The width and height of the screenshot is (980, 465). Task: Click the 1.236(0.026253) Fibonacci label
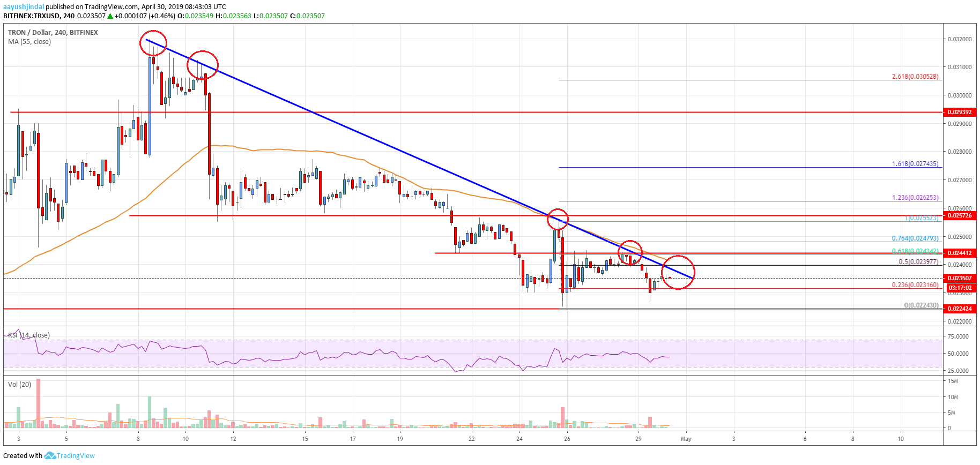(915, 198)
